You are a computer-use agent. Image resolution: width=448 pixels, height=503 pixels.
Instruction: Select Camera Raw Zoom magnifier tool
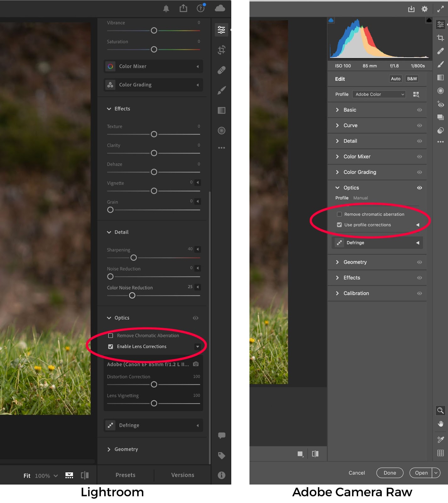(x=440, y=410)
